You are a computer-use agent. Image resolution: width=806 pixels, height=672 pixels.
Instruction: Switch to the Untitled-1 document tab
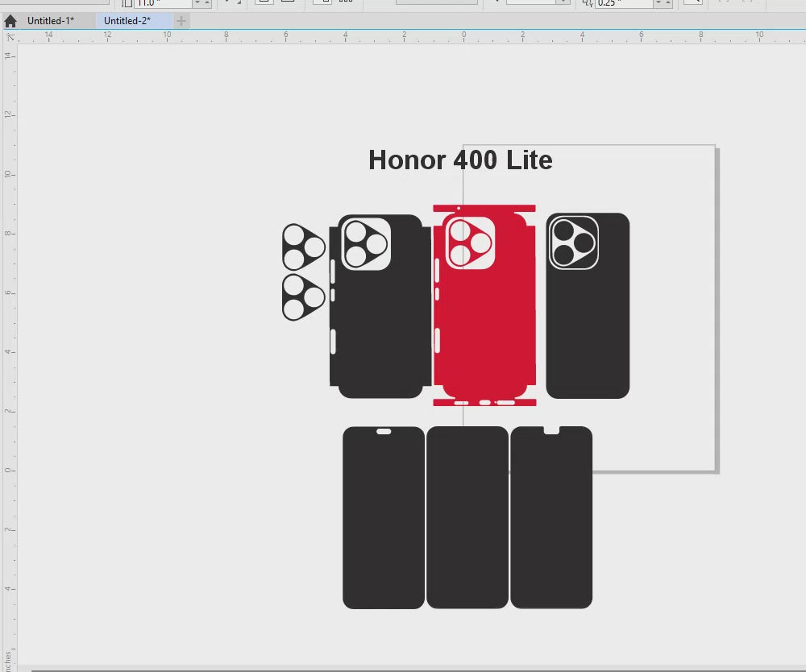tap(51, 21)
